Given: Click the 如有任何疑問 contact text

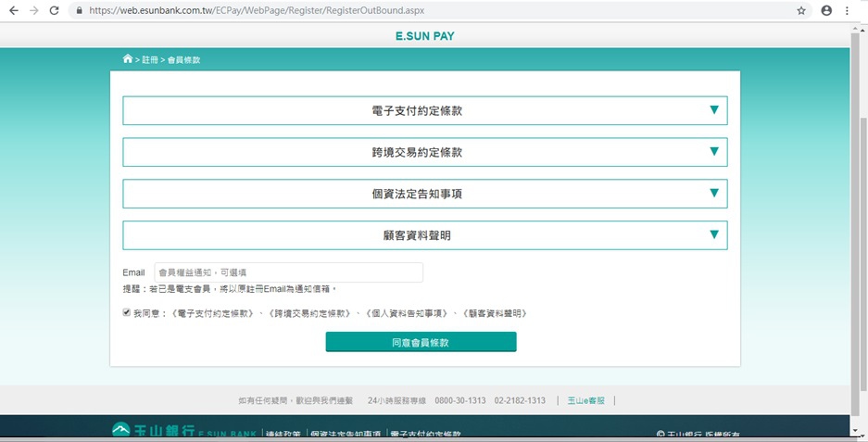Looking at the screenshot, I should pos(296,400).
